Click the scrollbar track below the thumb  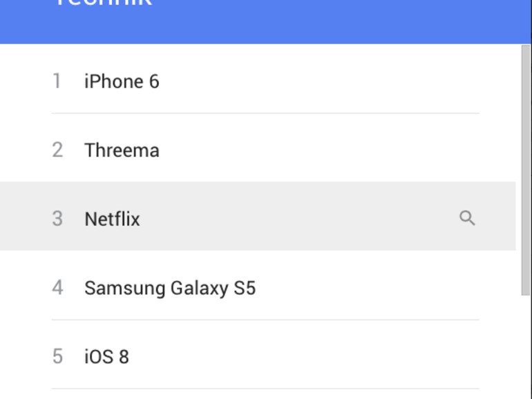tap(525, 345)
